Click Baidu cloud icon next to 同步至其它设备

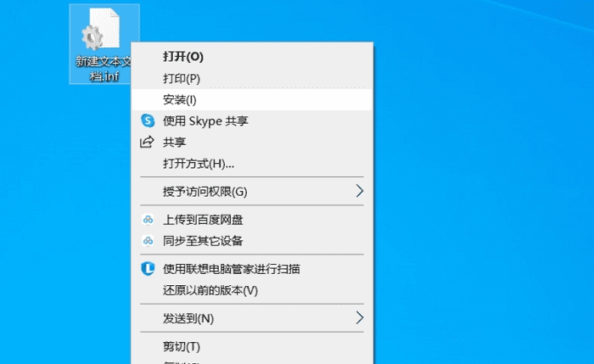(x=148, y=241)
